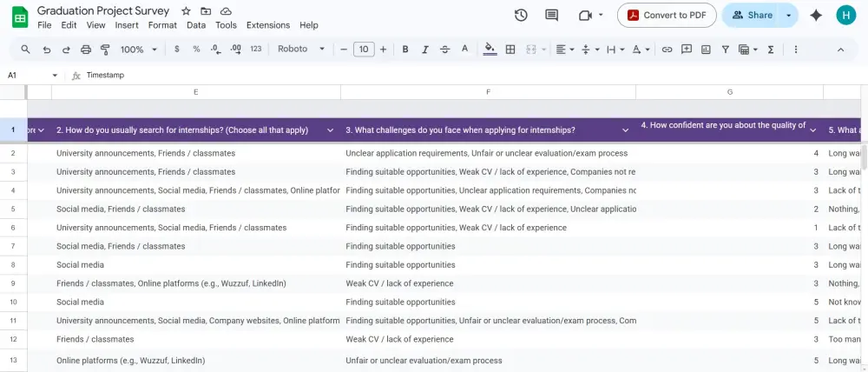
Task: Open the vertical align dropdown
Action: (x=590, y=50)
